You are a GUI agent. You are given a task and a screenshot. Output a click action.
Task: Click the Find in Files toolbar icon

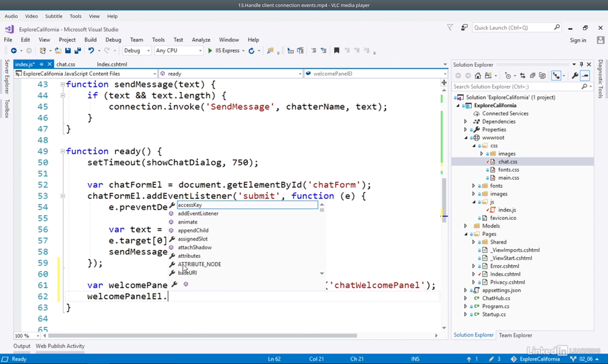pyautogui.click(x=271, y=51)
